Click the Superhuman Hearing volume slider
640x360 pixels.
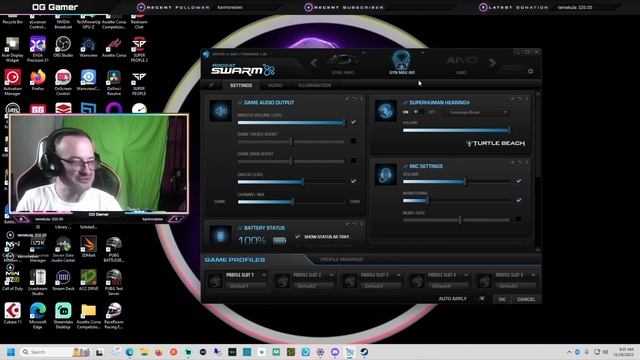[x=456, y=130]
